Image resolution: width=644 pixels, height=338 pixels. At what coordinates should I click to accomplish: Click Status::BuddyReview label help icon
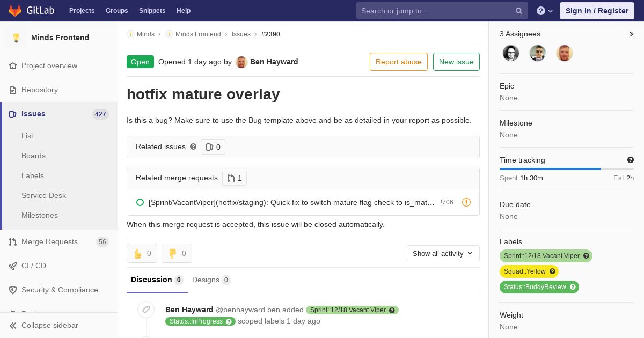coord(573,287)
